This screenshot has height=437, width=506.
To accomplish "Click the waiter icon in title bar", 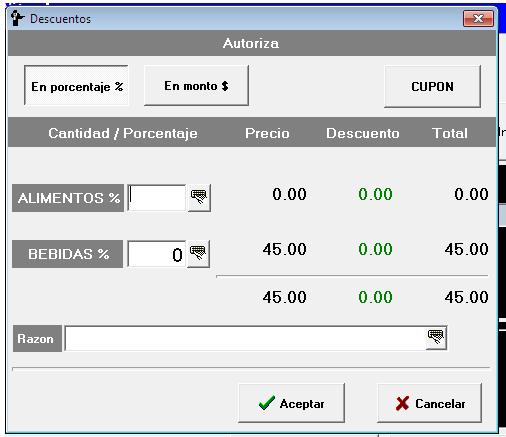I will [17, 18].
